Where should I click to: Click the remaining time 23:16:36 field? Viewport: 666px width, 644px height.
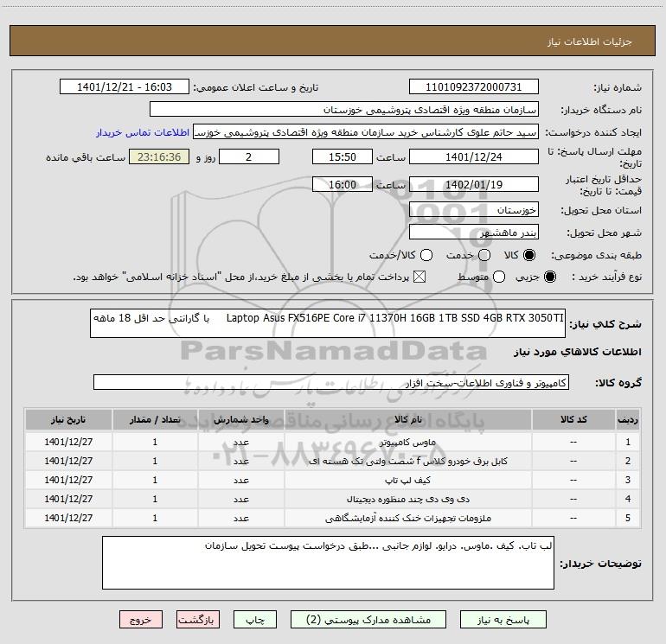point(159,156)
